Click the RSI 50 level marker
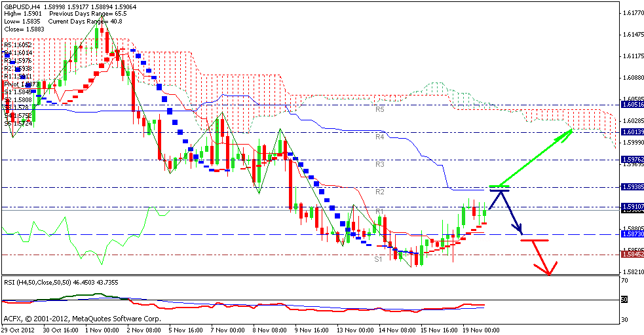The width and height of the screenshot is (644, 335). click(624, 300)
